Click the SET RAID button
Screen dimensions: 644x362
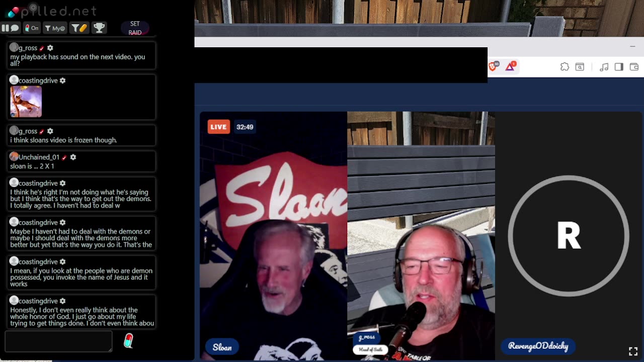click(x=135, y=28)
